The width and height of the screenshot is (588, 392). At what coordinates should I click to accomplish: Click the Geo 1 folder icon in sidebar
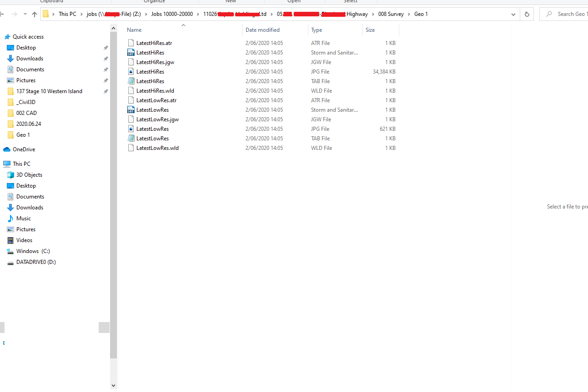(10, 135)
